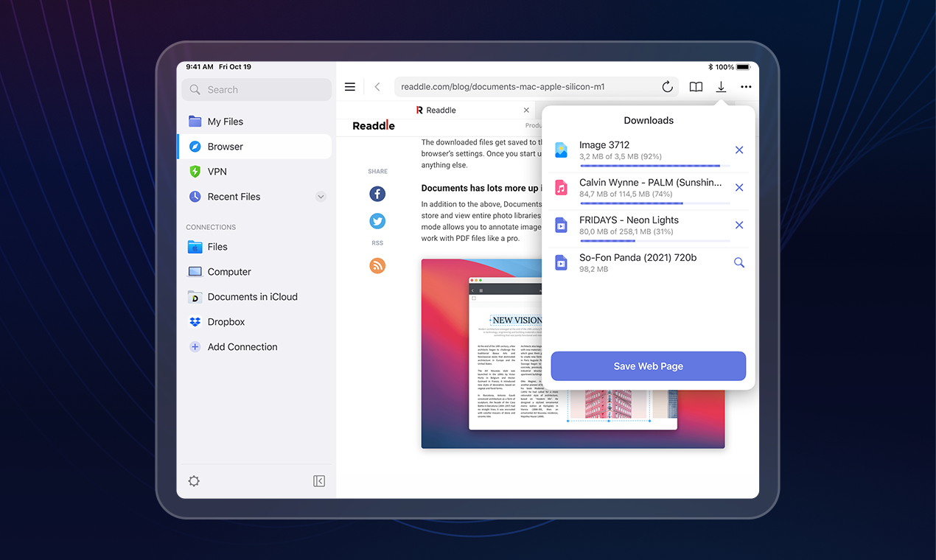Share the article on Facebook
This screenshot has height=560, width=936.
tap(377, 194)
